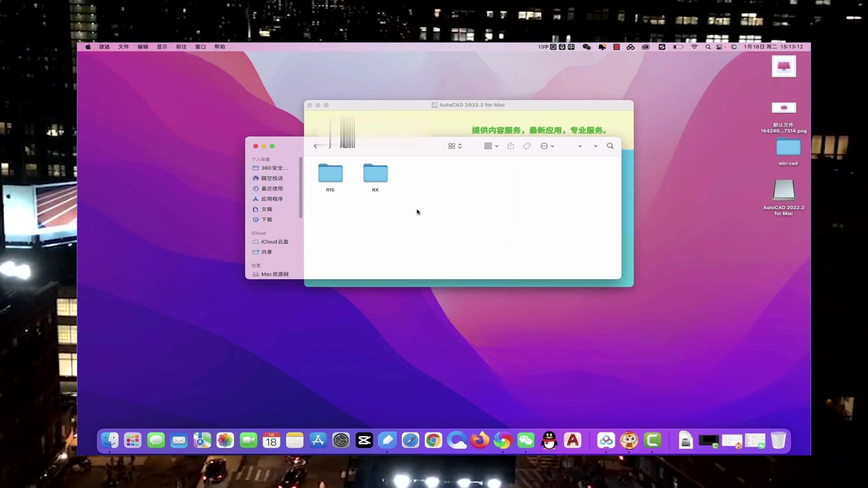
Task: Open FaceTime from the Dock
Action: click(x=248, y=441)
